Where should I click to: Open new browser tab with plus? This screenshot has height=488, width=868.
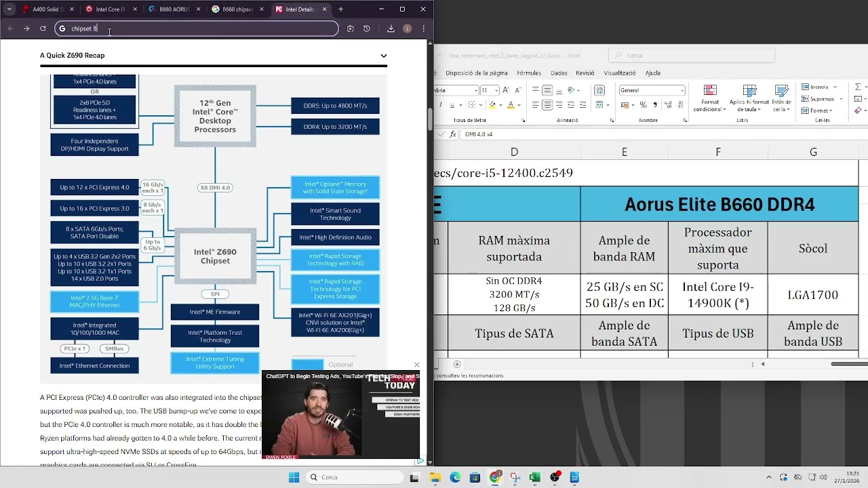pyautogui.click(x=340, y=9)
